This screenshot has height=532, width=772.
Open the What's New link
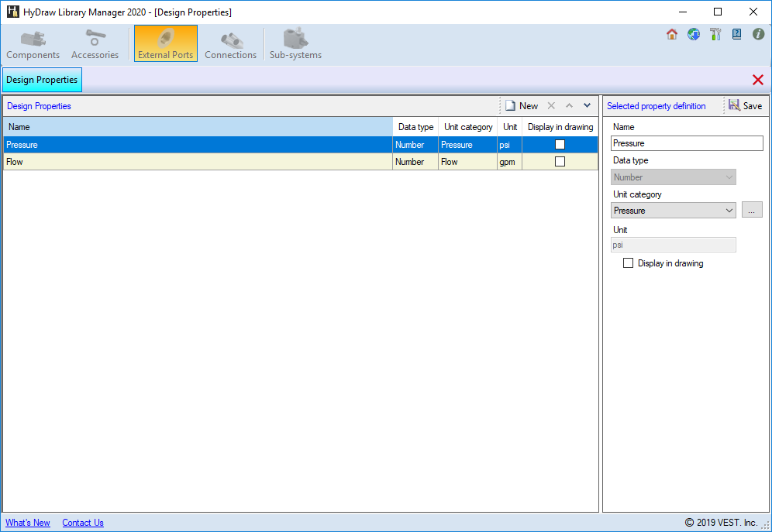coord(28,523)
